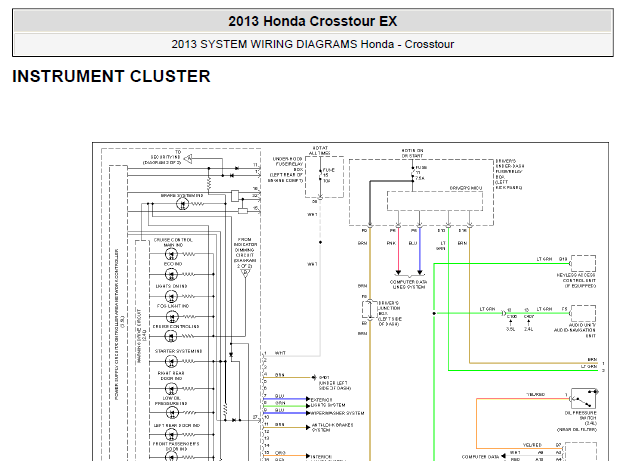Image resolution: width=622 pixels, height=461 pixels.
Task: Click the BRAKE SYSTEM IND LED symbol
Action: click(182, 204)
